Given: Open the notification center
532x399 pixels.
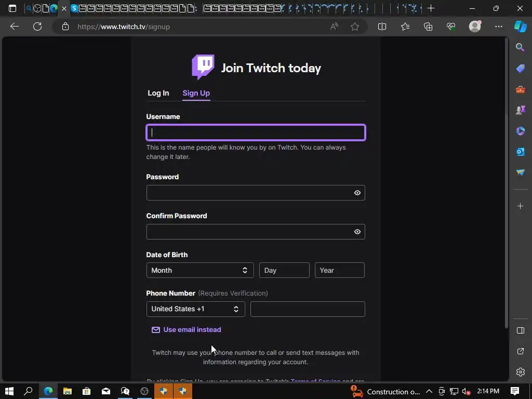Looking at the screenshot, I should point(515,391).
